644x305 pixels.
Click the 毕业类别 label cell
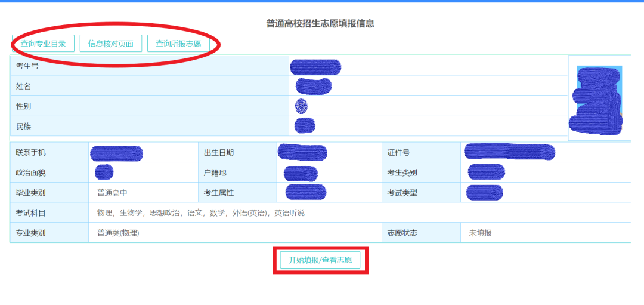(49, 192)
